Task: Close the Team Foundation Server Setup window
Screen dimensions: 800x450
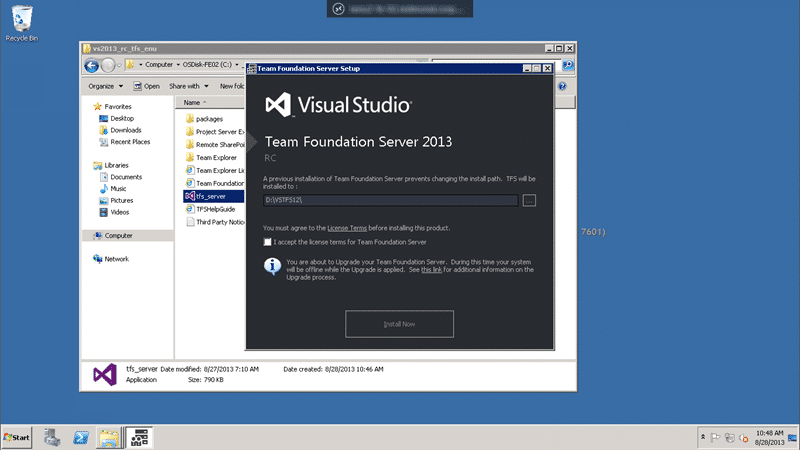Action: point(547,68)
